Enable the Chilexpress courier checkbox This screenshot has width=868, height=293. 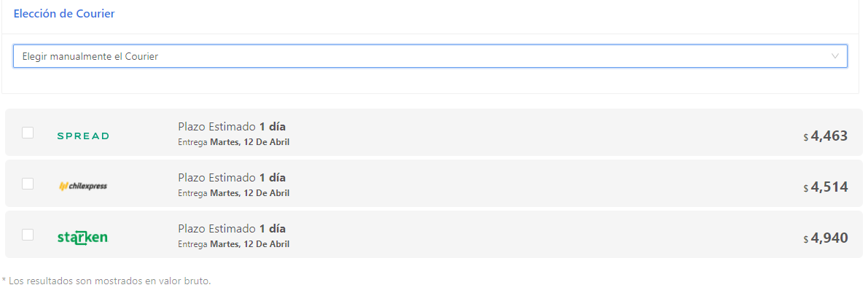28,184
